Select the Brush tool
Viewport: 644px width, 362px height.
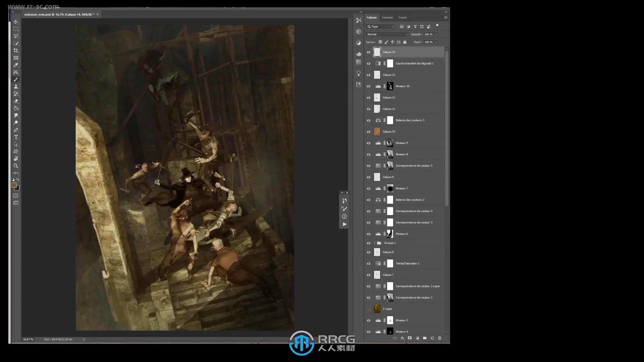tap(16, 79)
